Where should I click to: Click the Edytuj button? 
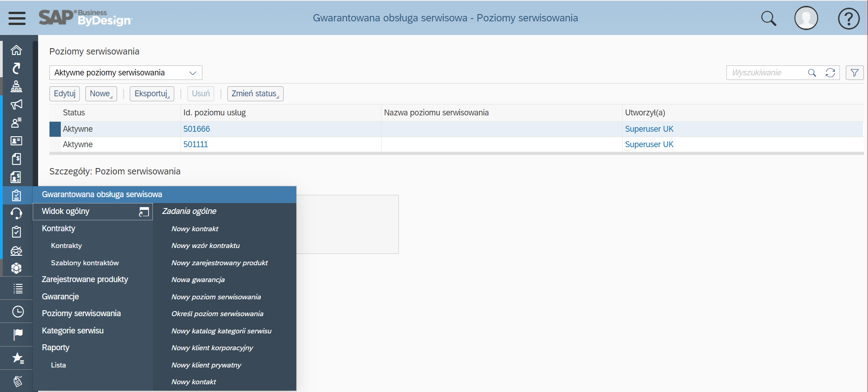[x=64, y=94]
